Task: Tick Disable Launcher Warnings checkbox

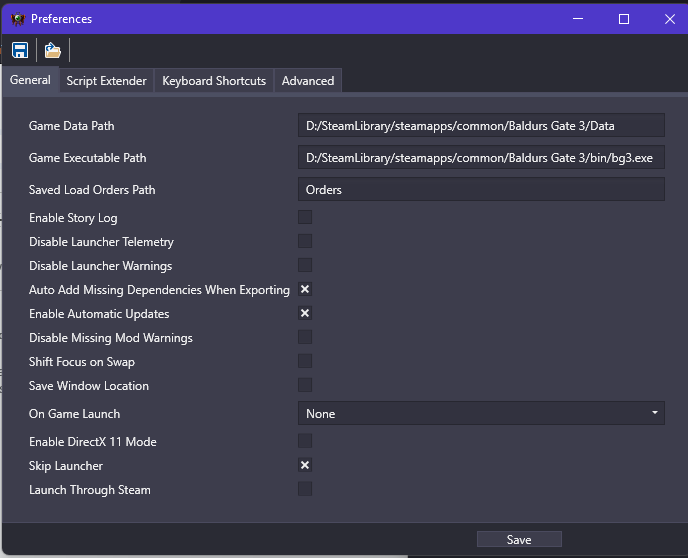Action: tap(305, 265)
